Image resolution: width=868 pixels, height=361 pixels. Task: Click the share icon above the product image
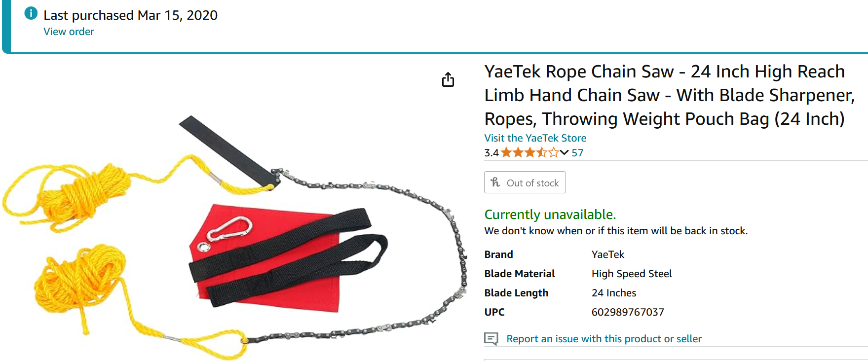448,79
